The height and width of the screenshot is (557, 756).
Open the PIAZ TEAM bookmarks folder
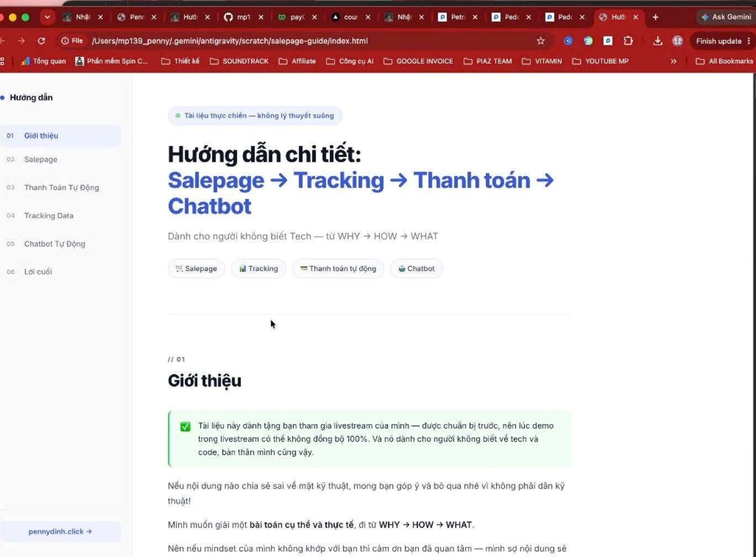click(x=488, y=61)
